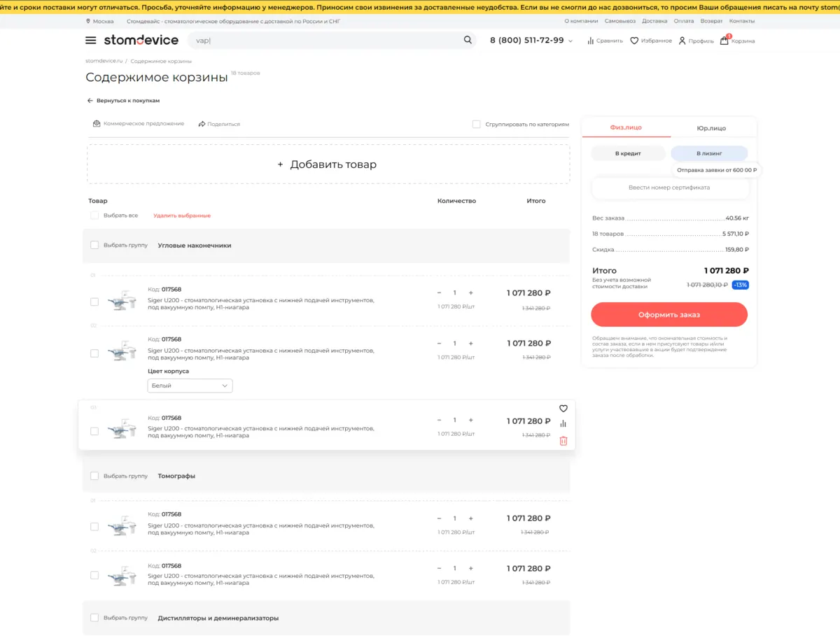Screen dimensions: 840x636
Task: Select item 02 under Томографы checkbox
Action: tap(94, 575)
